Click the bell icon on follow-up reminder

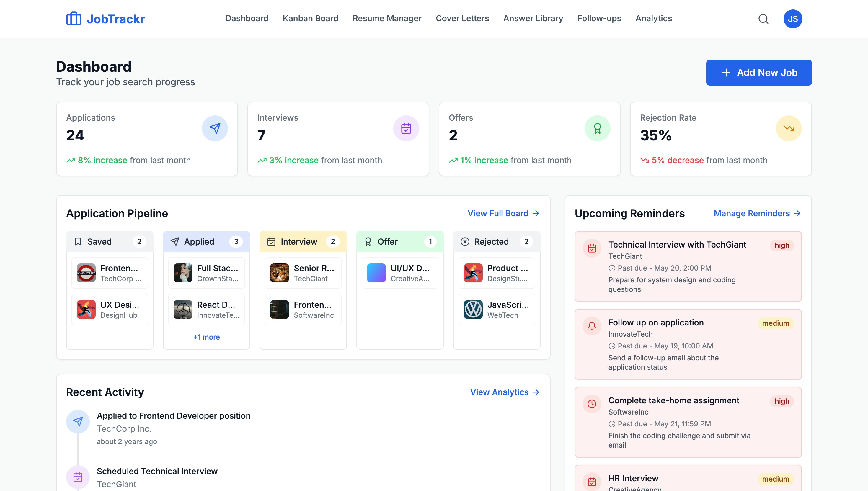(x=592, y=326)
